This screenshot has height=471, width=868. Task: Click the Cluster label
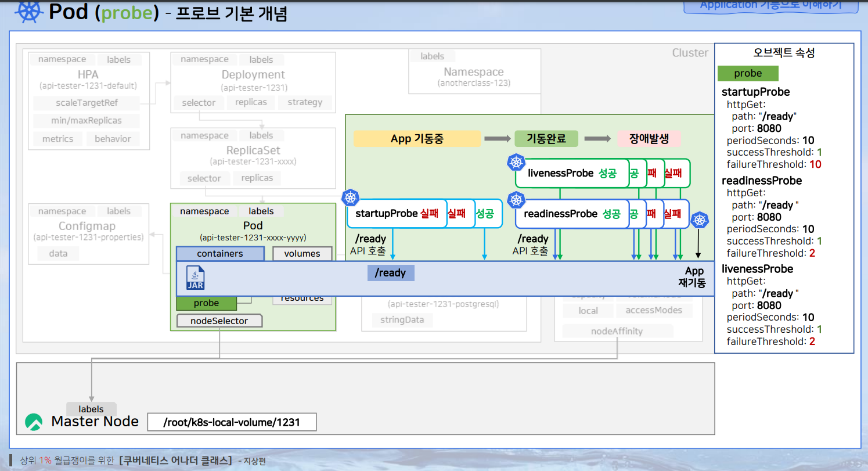(x=690, y=53)
